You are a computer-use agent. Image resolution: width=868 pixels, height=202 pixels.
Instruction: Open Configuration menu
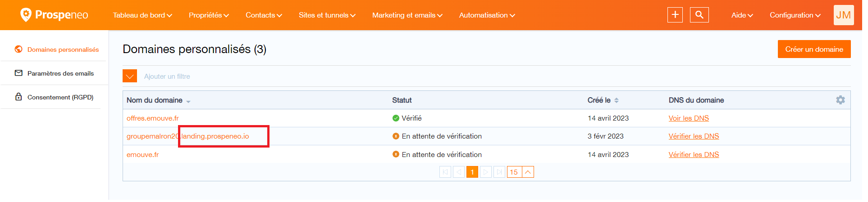795,15
